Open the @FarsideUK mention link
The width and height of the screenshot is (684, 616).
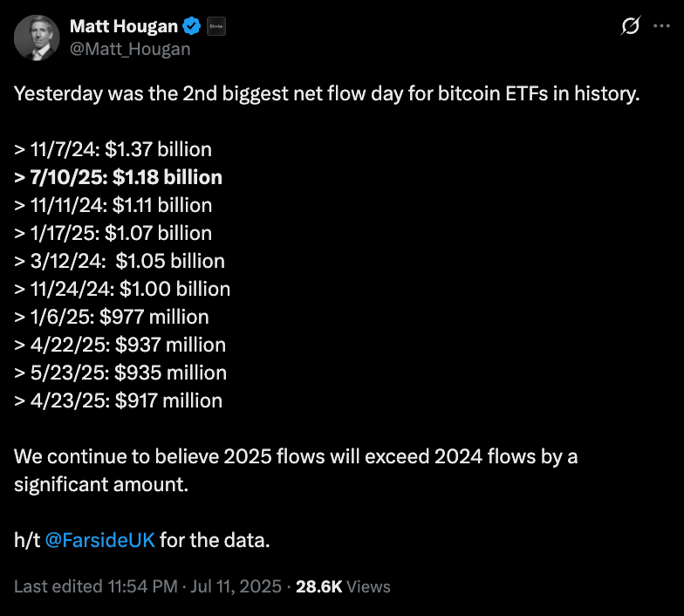(99, 540)
